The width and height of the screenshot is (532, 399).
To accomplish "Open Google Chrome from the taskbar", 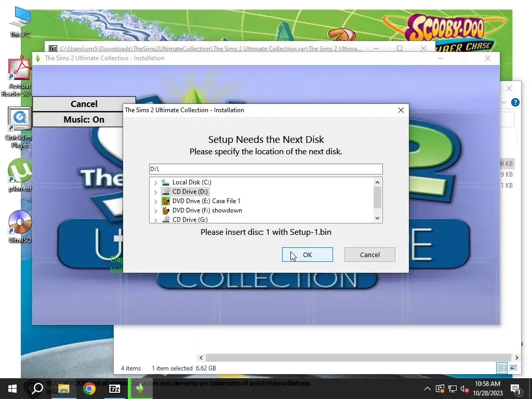I will point(89,389).
